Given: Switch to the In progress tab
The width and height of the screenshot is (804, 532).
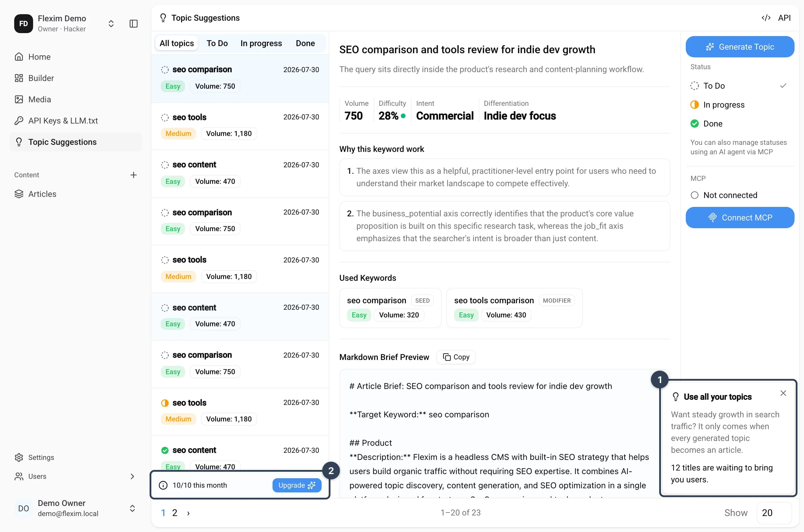Looking at the screenshot, I should pyautogui.click(x=261, y=43).
